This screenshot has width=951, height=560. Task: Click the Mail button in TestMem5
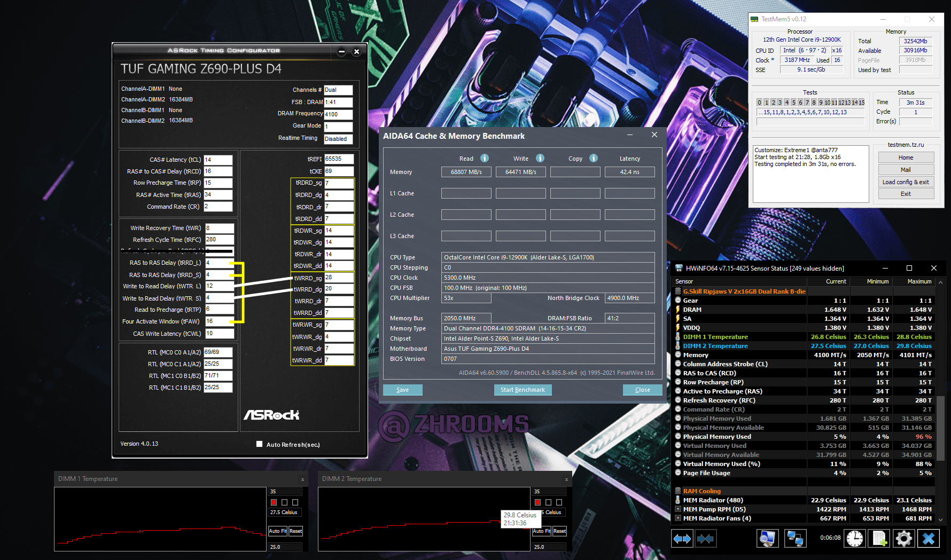click(906, 170)
